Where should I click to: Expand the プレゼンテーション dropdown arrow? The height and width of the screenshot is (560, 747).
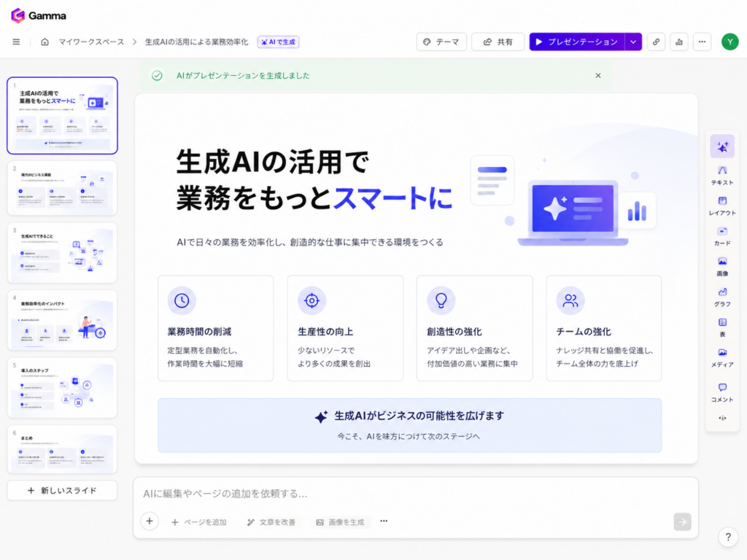633,42
